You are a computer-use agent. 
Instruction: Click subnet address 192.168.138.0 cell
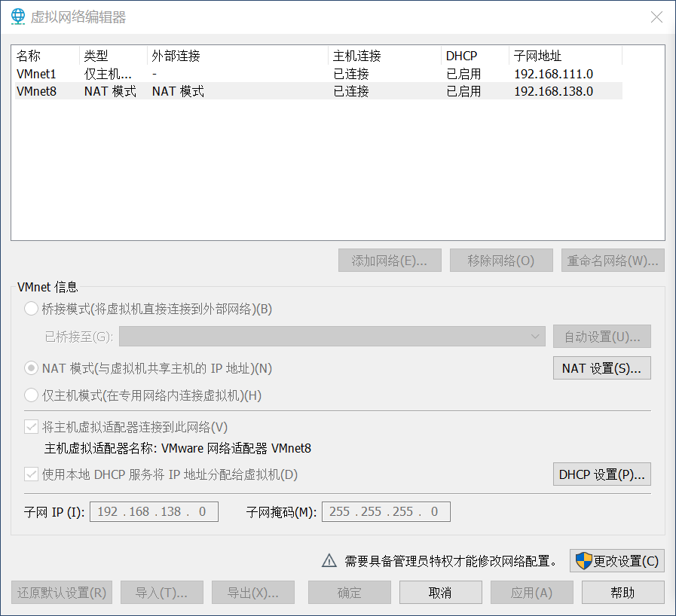pos(554,91)
